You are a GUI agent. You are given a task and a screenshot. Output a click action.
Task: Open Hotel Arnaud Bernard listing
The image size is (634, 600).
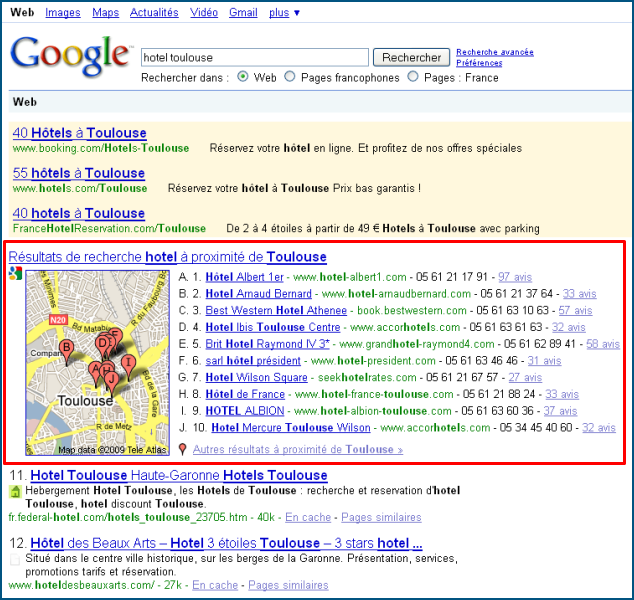coord(258,294)
